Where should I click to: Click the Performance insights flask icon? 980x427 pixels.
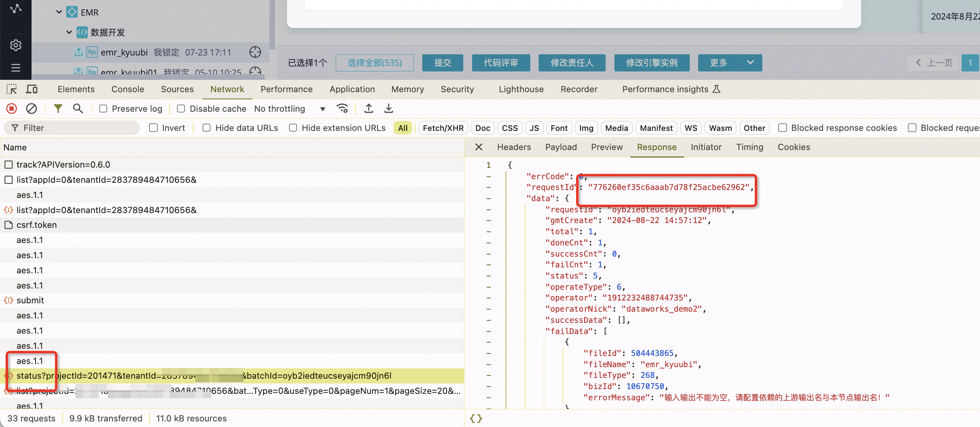(x=716, y=89)
